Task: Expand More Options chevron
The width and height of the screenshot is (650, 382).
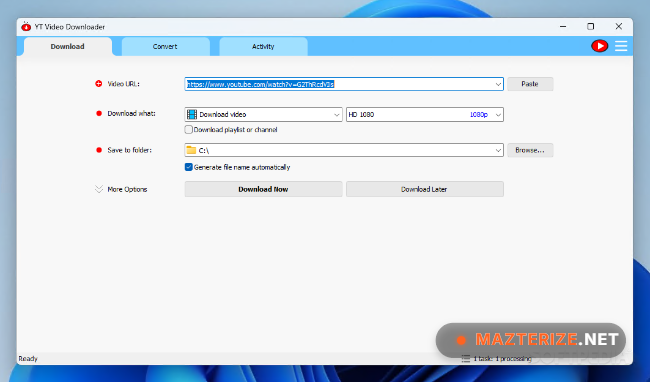Action: tap(99, 189)
